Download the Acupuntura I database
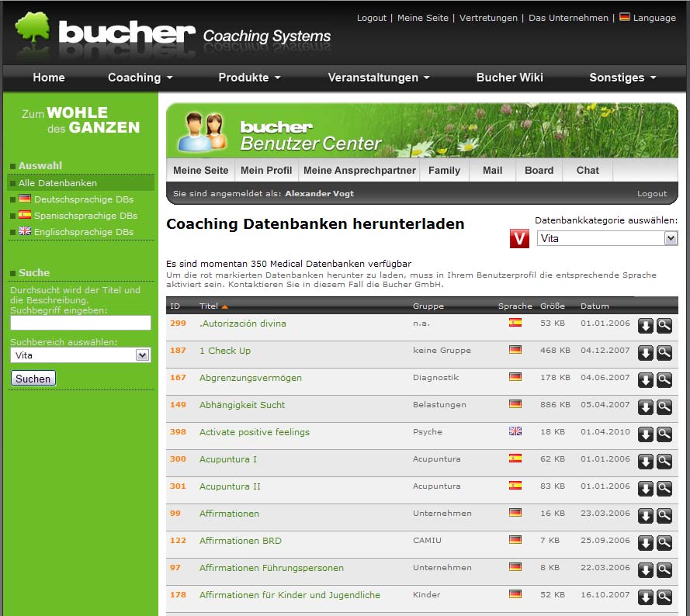Screen dimensions: 690x616 tap(645, 462)
